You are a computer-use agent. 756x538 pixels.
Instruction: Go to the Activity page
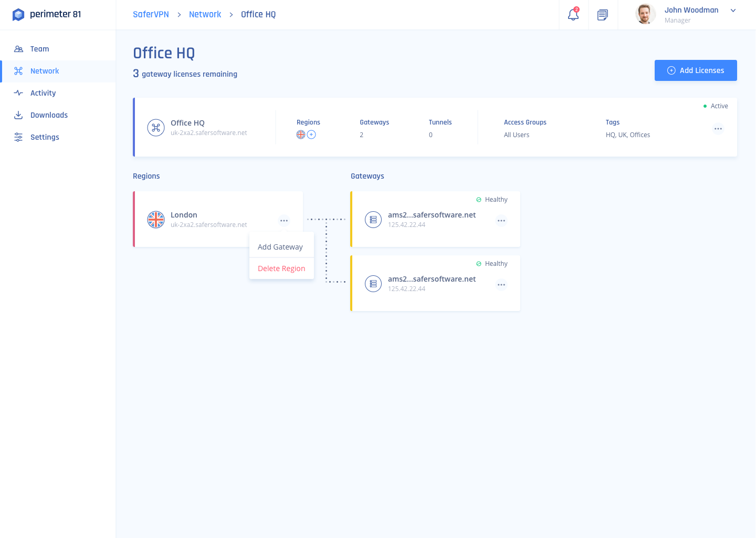[58, 93]
